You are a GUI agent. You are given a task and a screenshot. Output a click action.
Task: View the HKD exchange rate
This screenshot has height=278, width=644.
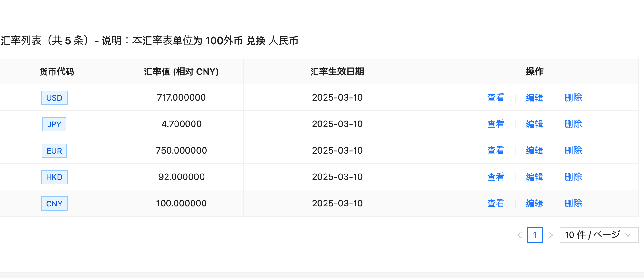click(x=496, y=177)
